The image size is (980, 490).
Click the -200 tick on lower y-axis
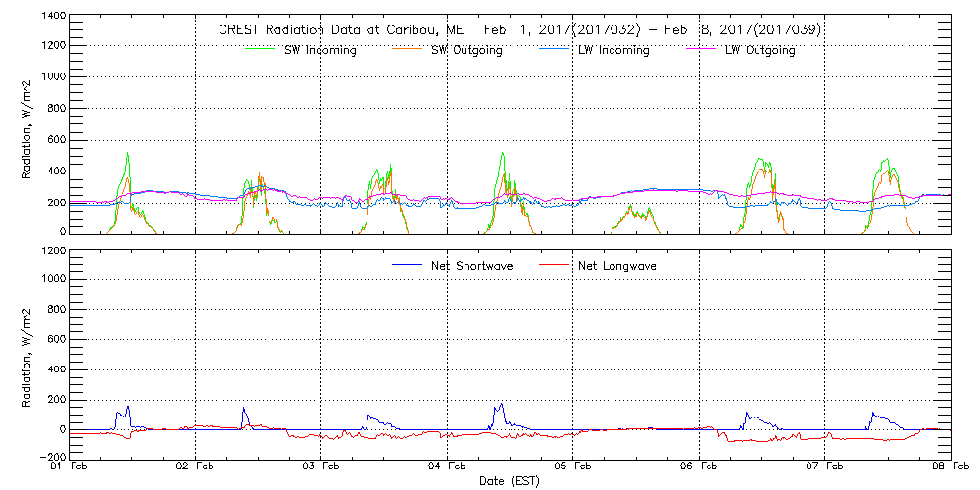[x=51, y=458]
